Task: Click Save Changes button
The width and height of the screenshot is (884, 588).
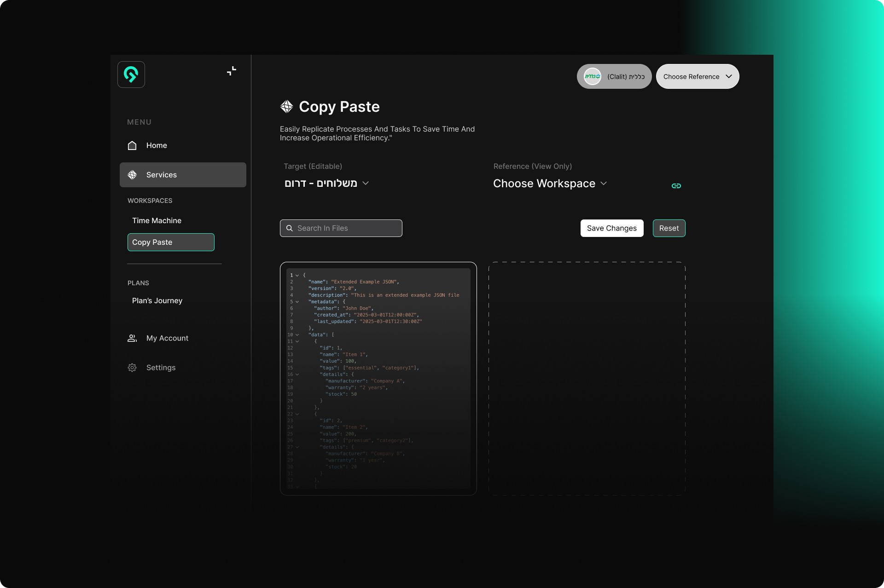Action: click(x=612, y=228)
